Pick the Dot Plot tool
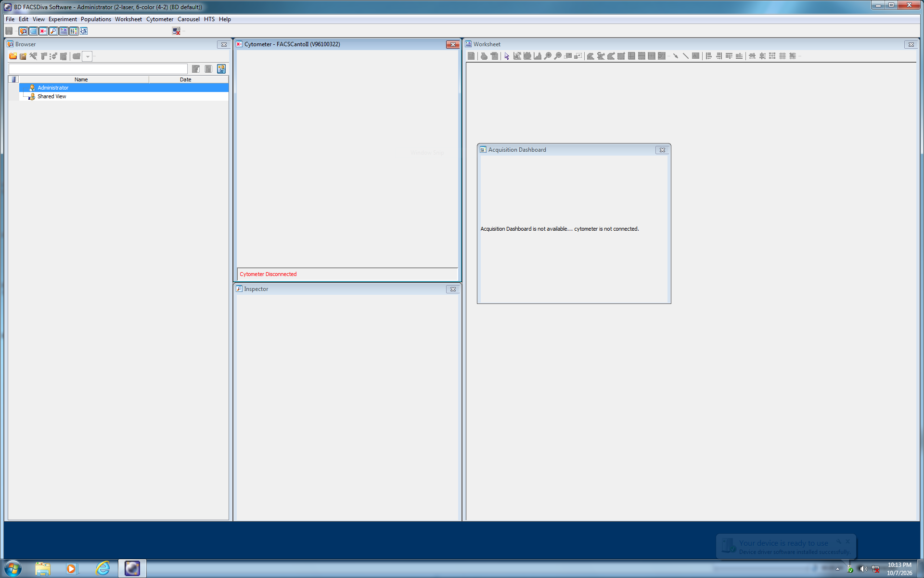This screenshot has height=578, width=924. (x=517, y=56)
